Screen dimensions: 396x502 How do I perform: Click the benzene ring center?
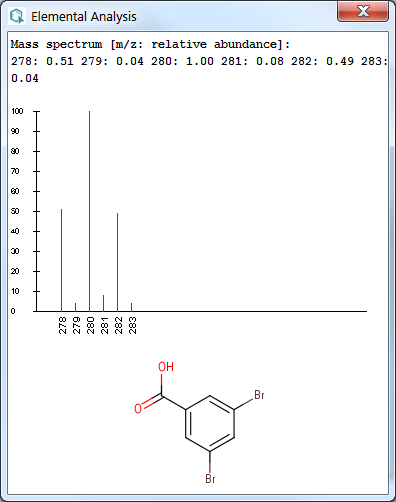(x=210, y=423)
